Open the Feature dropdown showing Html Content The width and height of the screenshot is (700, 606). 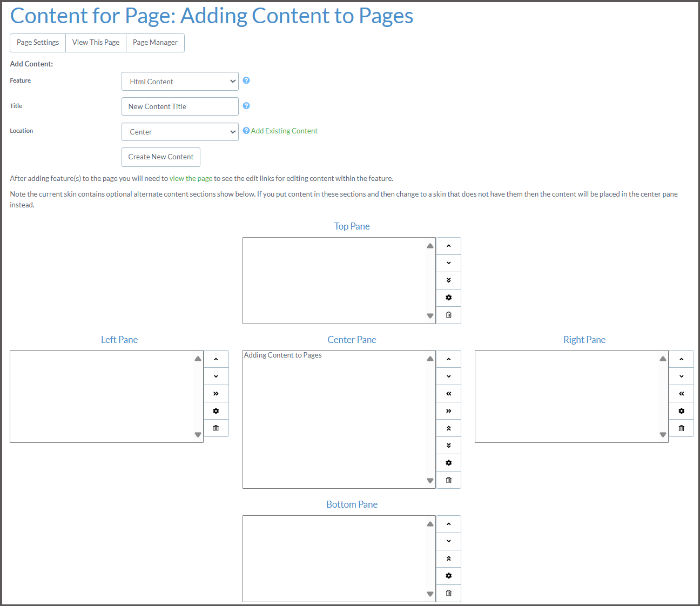[x=180, y=82]
